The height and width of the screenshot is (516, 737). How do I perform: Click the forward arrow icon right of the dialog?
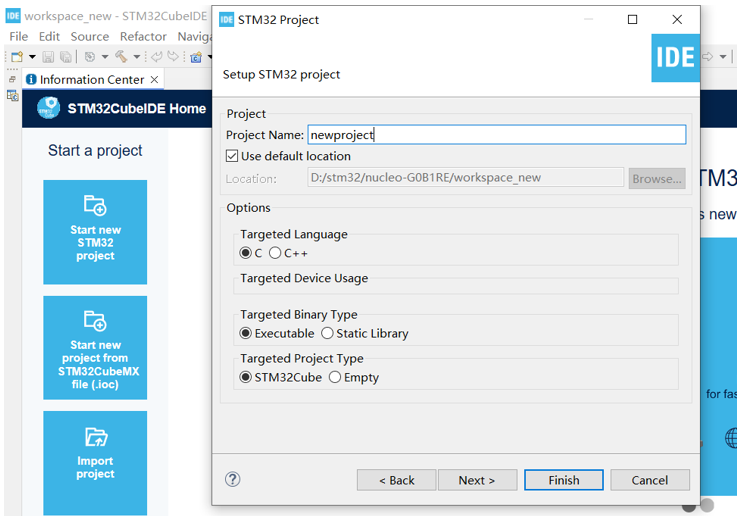click(x=708, y=57)
